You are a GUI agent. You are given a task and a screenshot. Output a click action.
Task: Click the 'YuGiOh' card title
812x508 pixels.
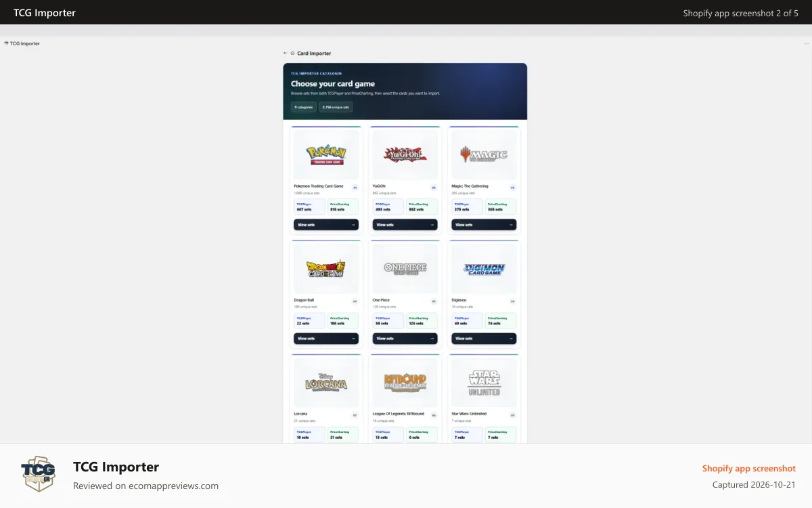[x=379, y=186]
